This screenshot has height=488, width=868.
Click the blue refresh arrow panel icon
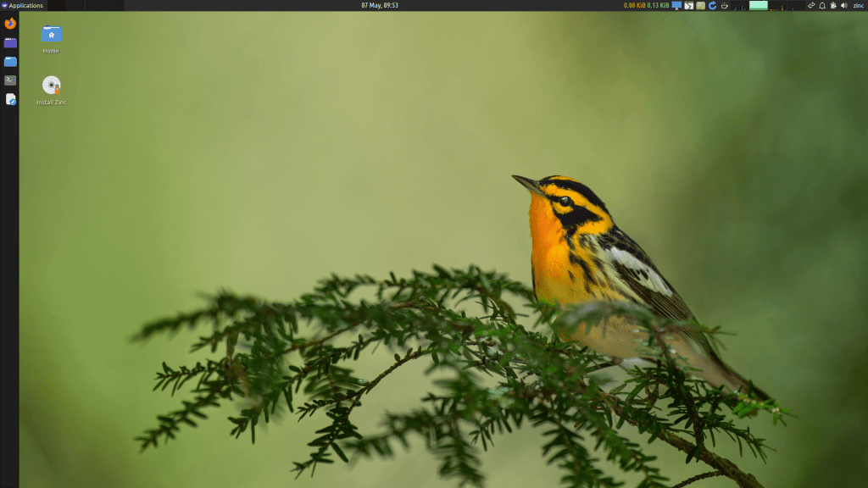[x=713, y=5]
